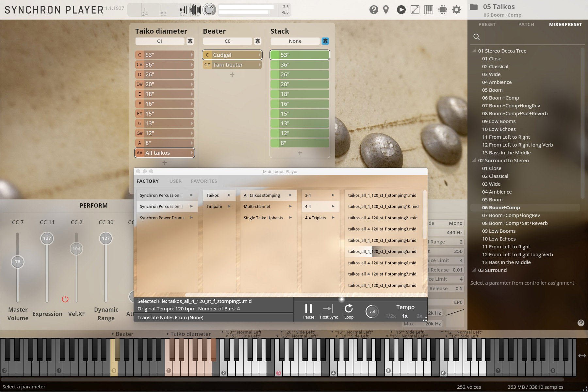Collapse the 02 Surround to Stereo group

point(474,160)
